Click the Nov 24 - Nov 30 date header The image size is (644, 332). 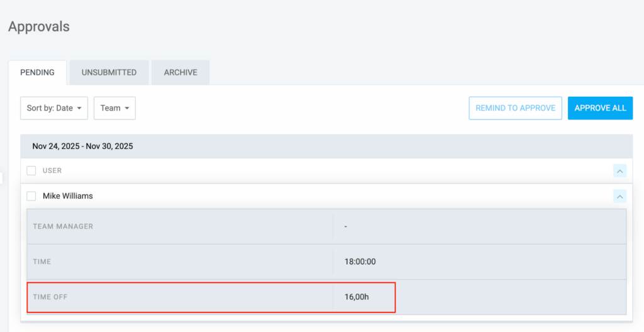click(x=82, y=147)
